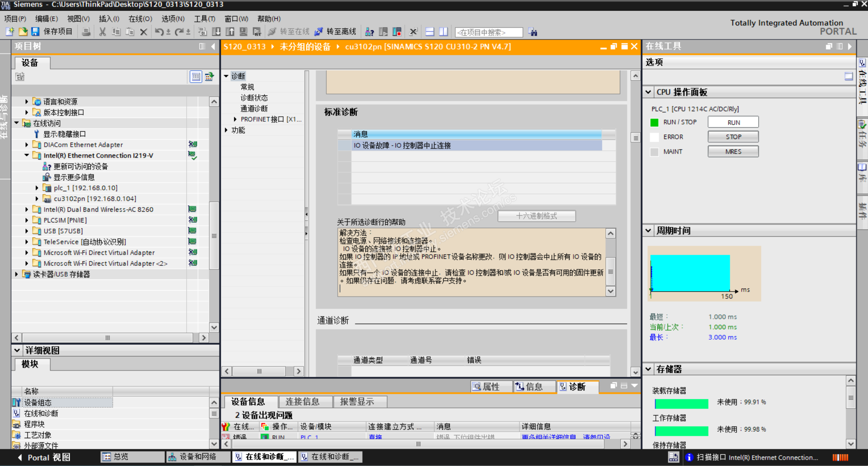Click the upload from device icon

tap(230, 32)
